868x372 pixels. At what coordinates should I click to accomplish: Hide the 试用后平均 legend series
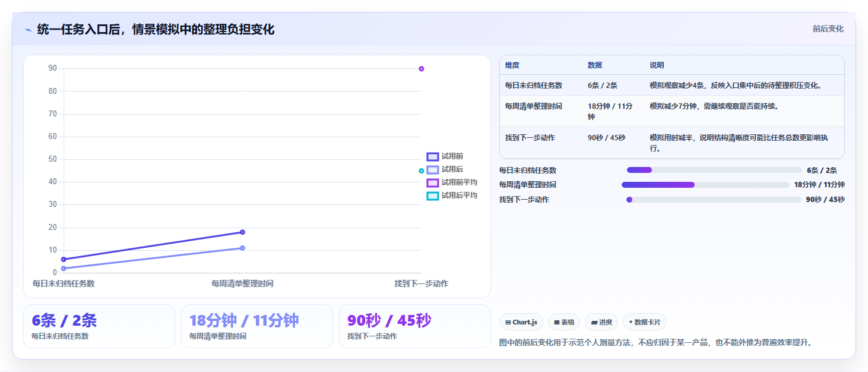pos(452,196)
